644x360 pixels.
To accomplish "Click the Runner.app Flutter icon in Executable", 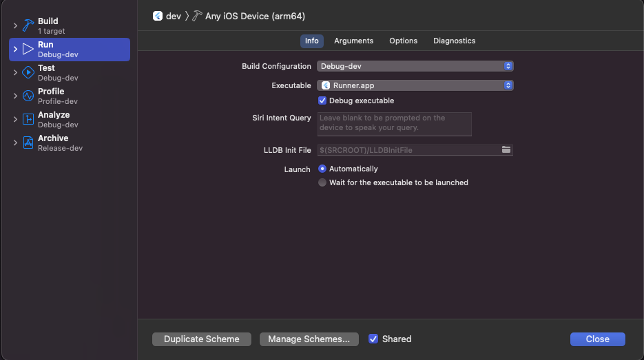I will point(326,85).
